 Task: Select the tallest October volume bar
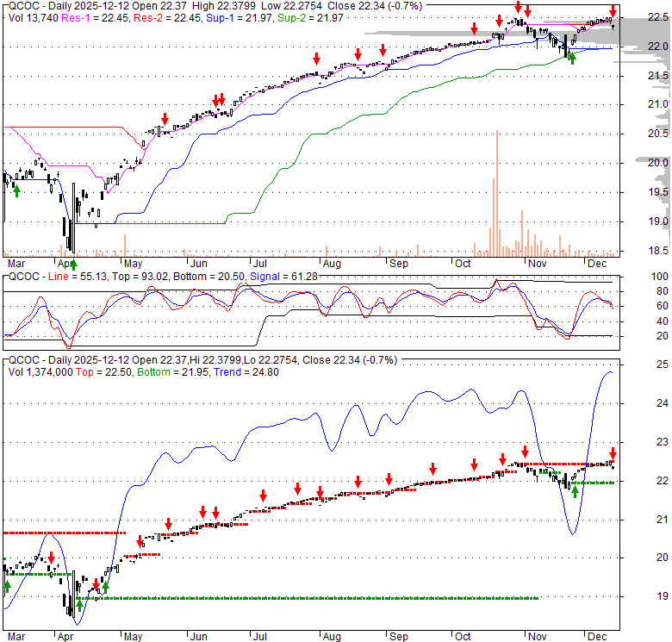497,193
